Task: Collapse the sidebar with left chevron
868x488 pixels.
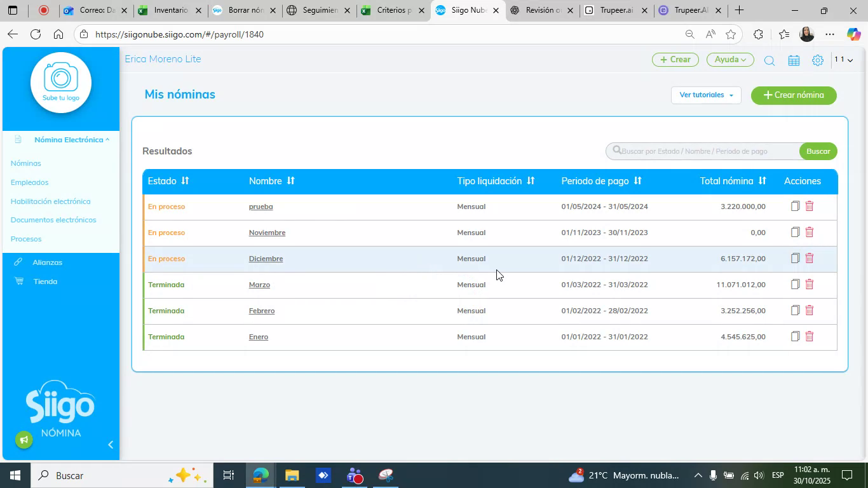Action: click(111, 445)
